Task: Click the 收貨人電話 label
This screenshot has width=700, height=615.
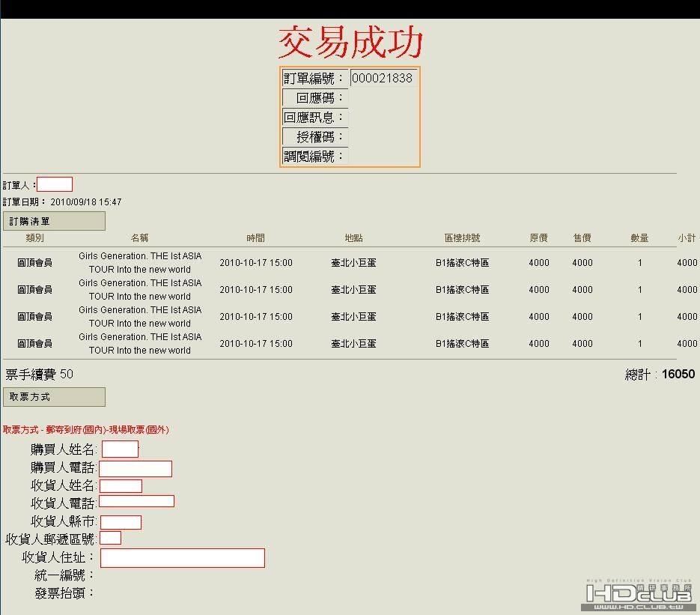Action: pos(64,503)
